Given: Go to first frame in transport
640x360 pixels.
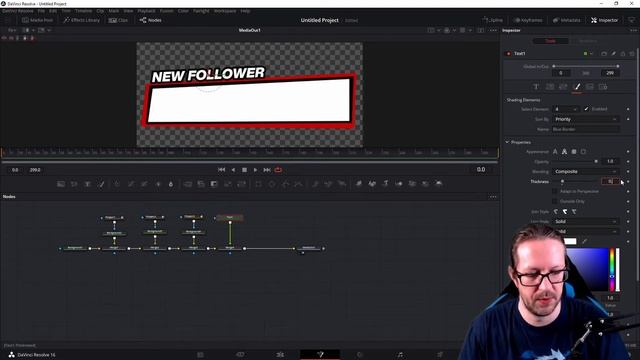Looking at the screenshot, I should 221,170.
